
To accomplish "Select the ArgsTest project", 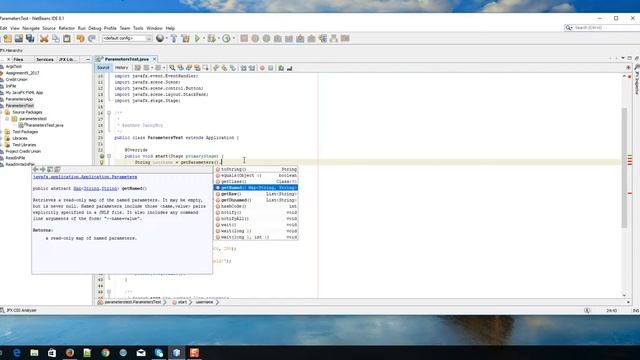I will pyautogui.click(x=13, y=67).
